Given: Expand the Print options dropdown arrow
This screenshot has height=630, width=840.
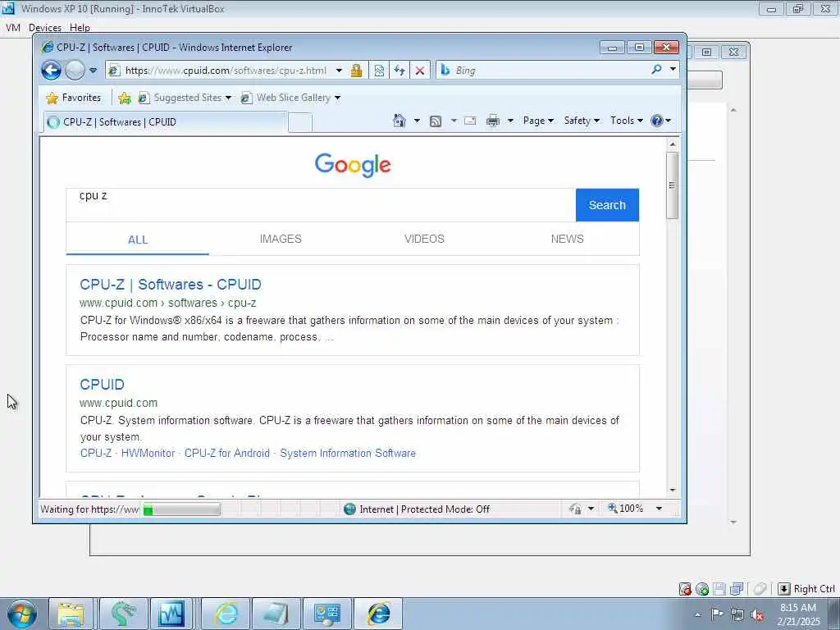Looking at the screenshot, I should [510, 121].
